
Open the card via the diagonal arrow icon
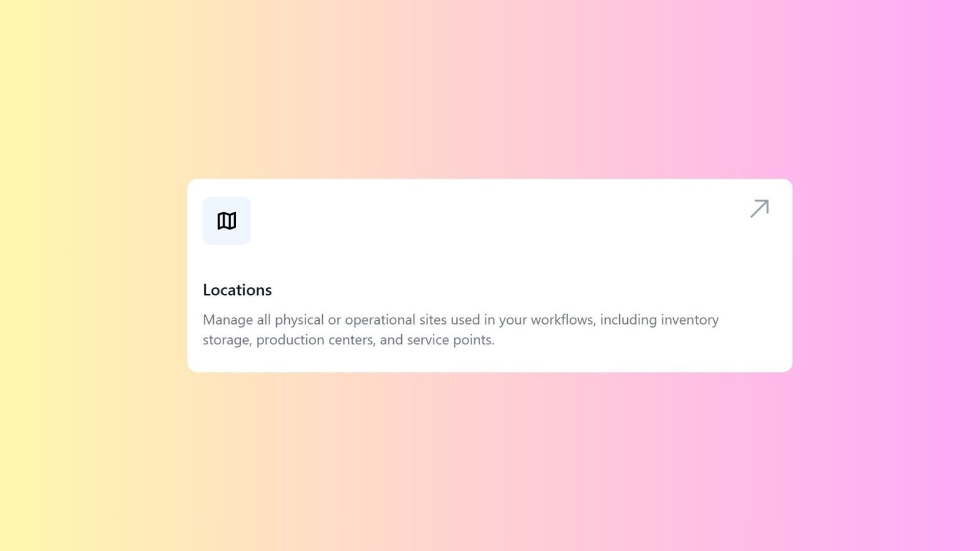[x=759, y=209]
